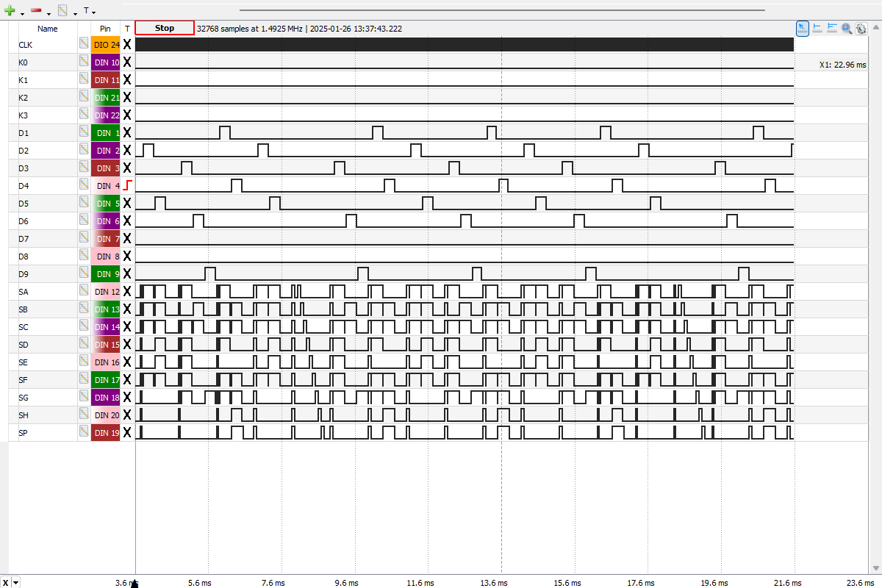
Task: Click the T column header
Action: click(x=127, y=29)
